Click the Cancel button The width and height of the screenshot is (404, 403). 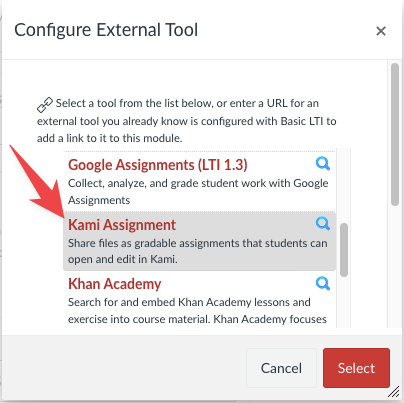point(281,368)
